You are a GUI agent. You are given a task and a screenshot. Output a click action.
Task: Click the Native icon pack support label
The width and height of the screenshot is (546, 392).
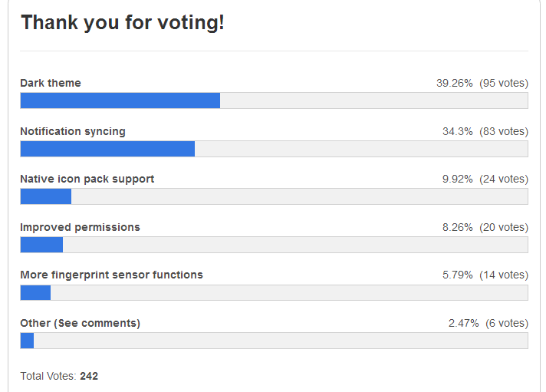pos(87,179)
